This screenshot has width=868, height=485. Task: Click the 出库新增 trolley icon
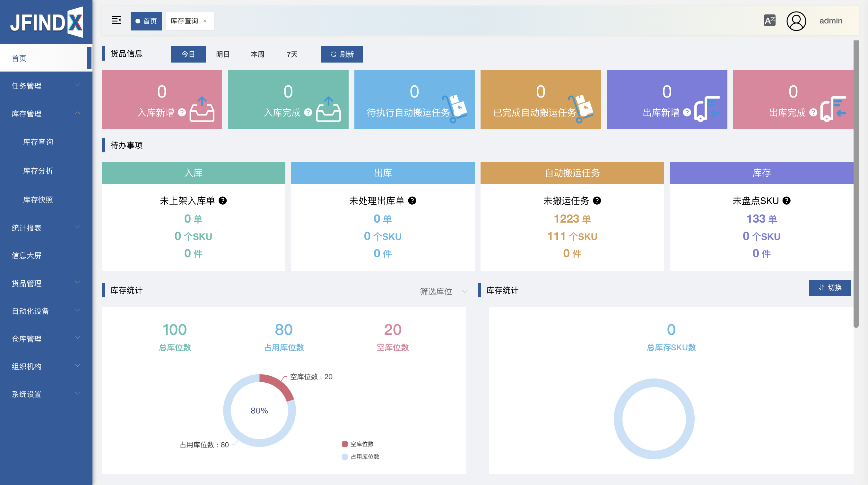coord(706,108)
